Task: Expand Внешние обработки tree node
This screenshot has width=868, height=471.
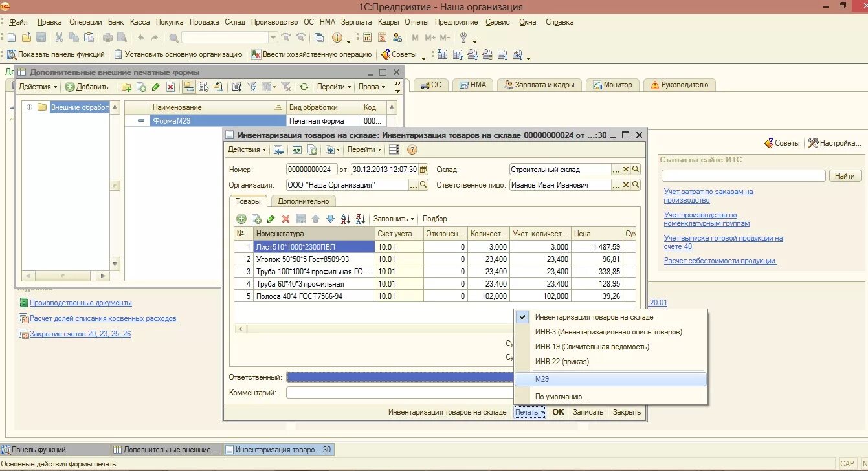Action: point(29,107)
